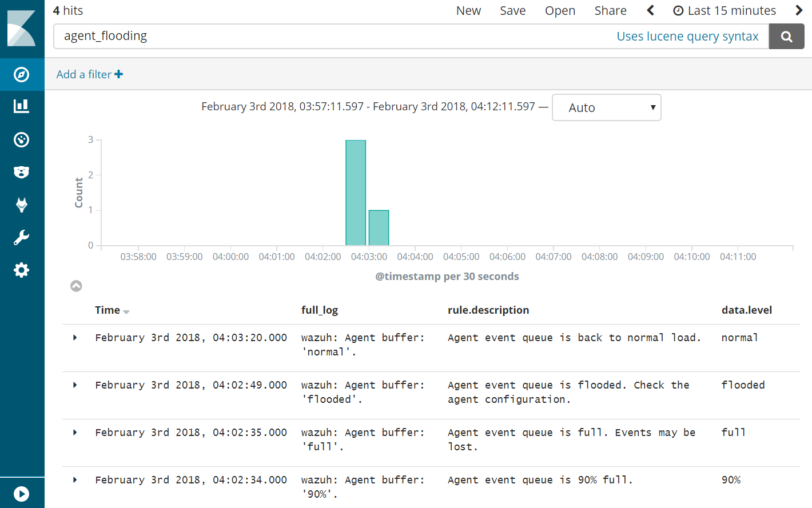812x508 pixels.
Task: Open the Visualize bar chart icon
Action: pyautogui.click(x=22, y=106)
